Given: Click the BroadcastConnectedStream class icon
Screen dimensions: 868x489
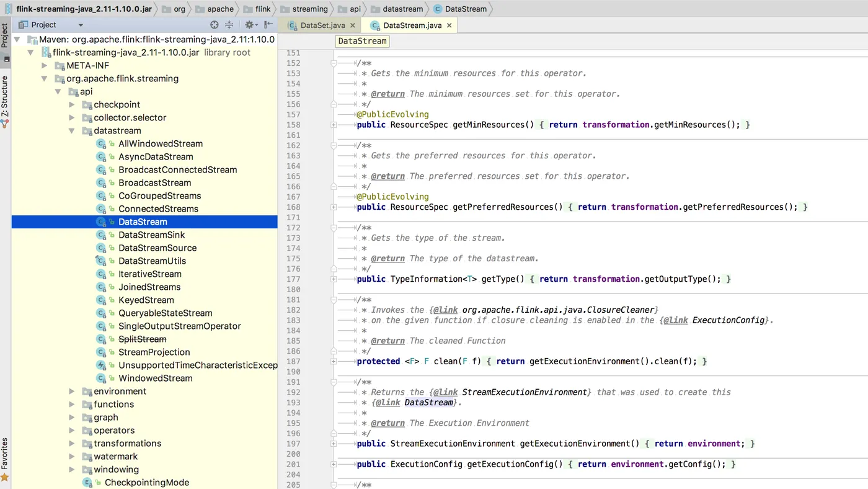Looking at the screenshot, I should [x=101, y=169].
